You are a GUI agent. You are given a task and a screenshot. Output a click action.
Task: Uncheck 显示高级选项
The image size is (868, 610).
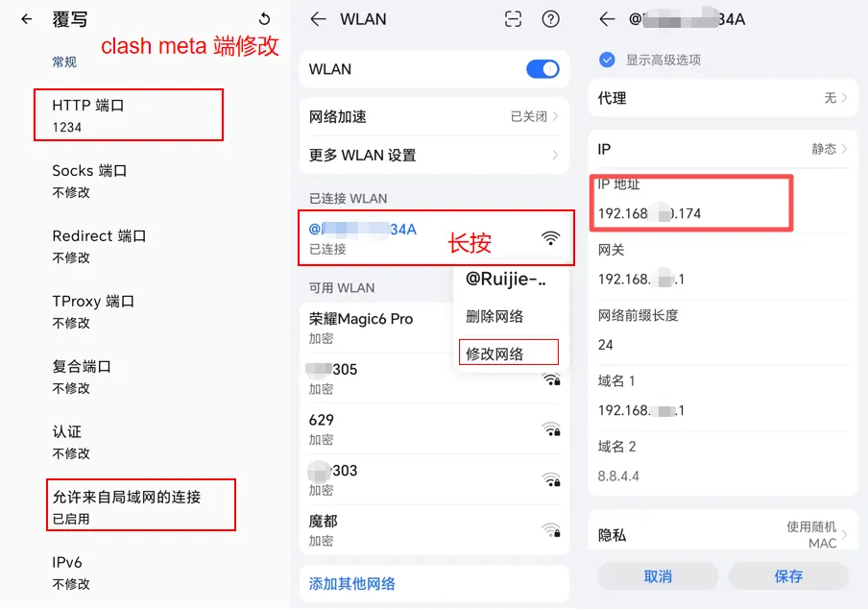click(606, 59)
